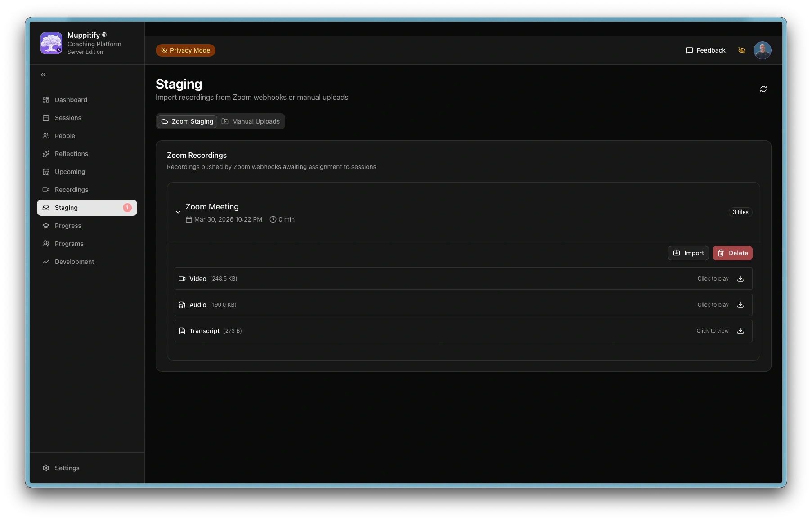
Task: Download the Audio file
Action: [x=740, y=305]
